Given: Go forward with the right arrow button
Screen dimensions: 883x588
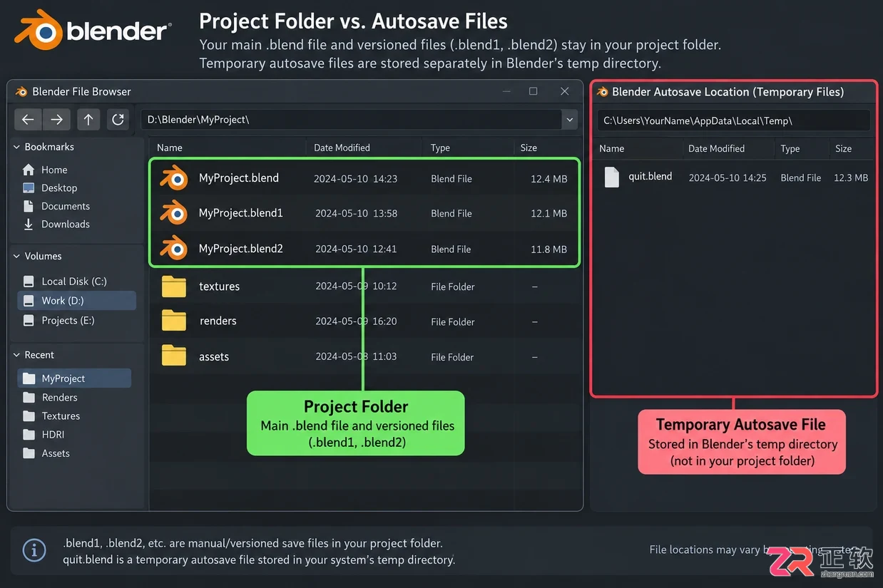Looking at the screenshot, I should (x=56, y=120).
